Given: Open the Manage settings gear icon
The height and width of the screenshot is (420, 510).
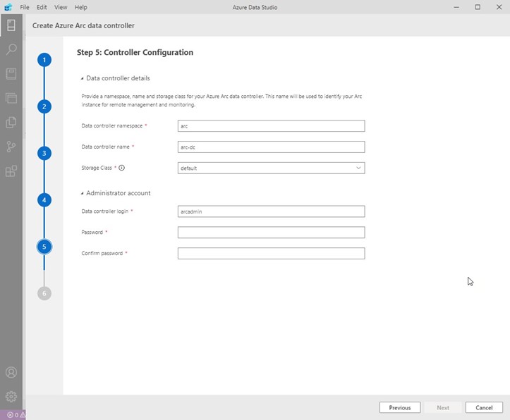Looking at the screenshot, I should click(x=11, y=396).
